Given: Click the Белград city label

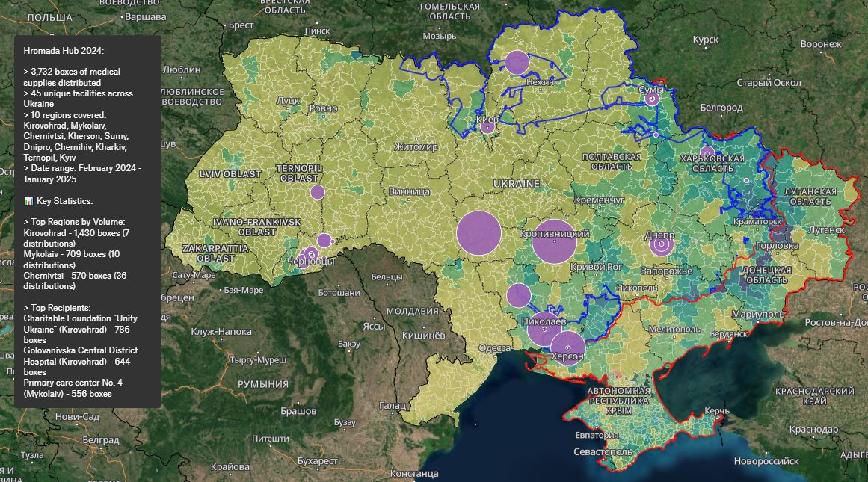Looking at the screenshot, I should pos(101,440).
